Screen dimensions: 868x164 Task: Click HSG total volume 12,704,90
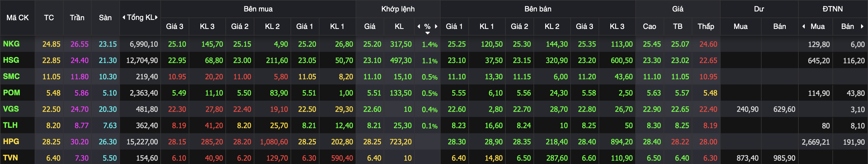[142, 61]
